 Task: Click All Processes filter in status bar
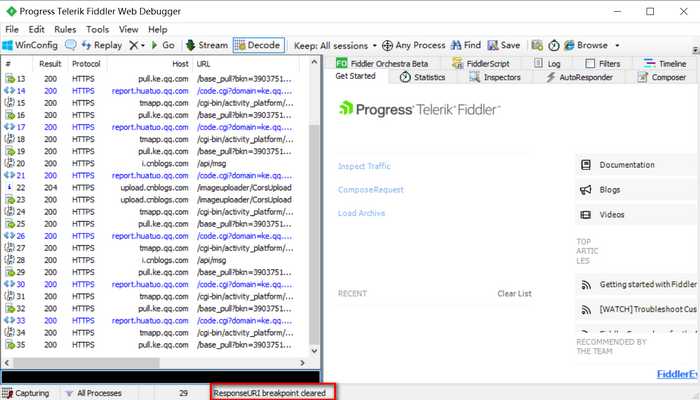pyautogui.click(x=93, y=393)
